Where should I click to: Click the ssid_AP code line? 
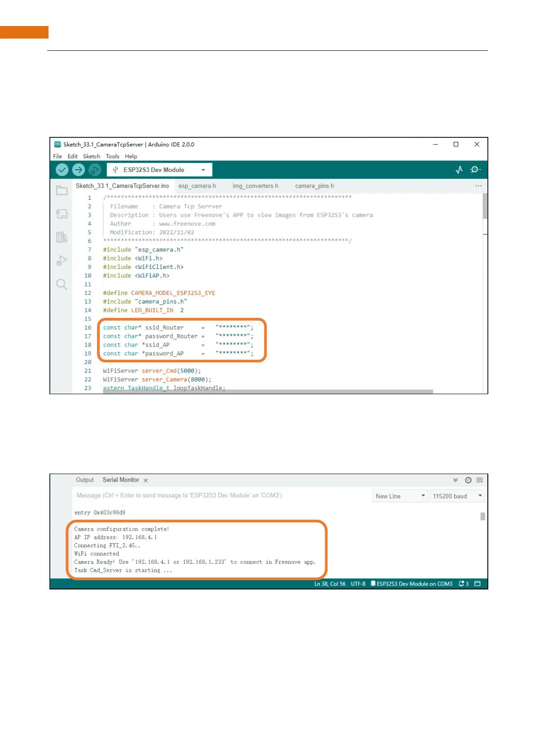click(x=178, y=345)
